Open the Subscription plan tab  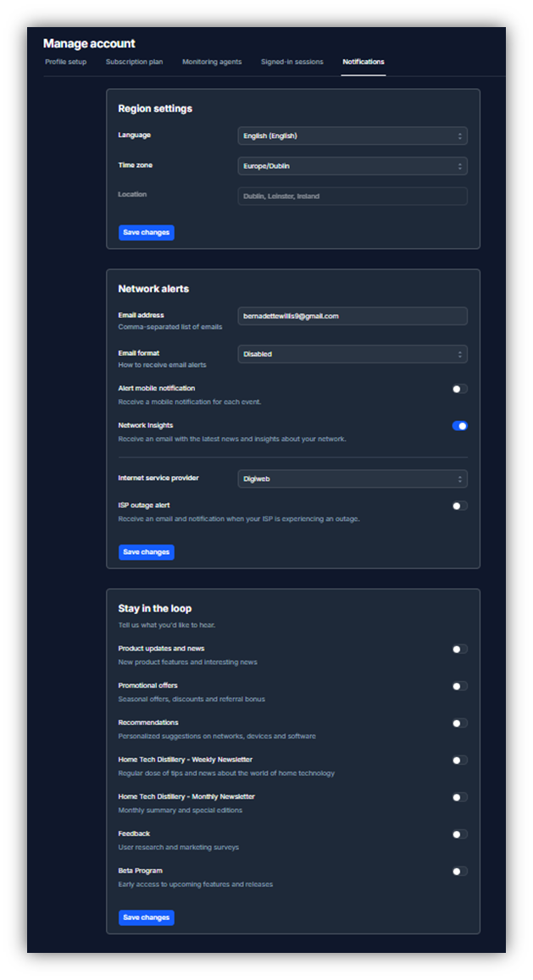pyautogui.click(x=134, y=61)
